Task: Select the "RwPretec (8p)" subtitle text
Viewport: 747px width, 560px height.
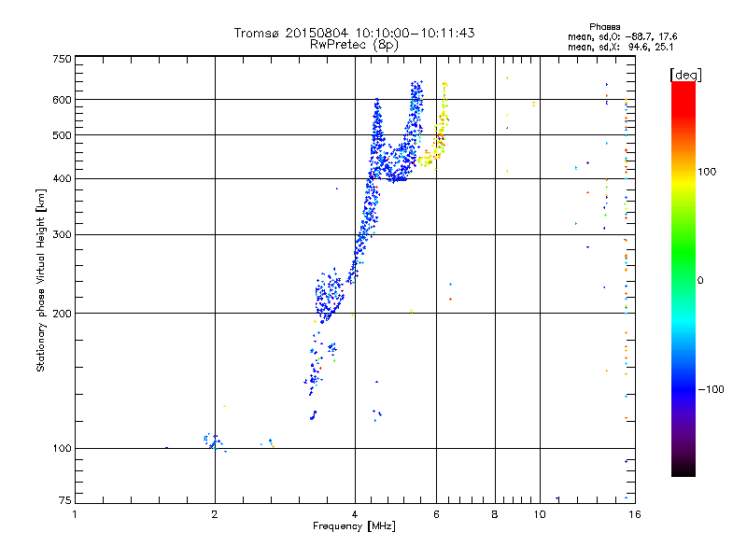Action: [x=354, y=45]
